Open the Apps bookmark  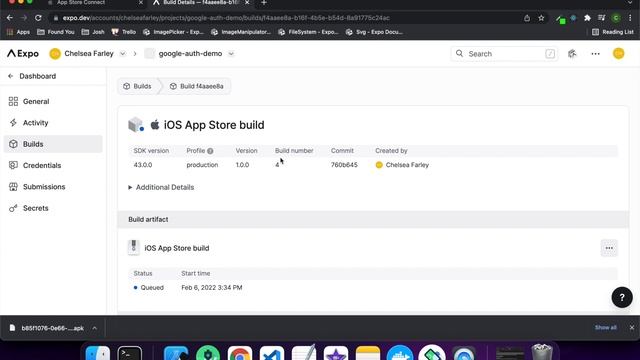tap(18, 32)
